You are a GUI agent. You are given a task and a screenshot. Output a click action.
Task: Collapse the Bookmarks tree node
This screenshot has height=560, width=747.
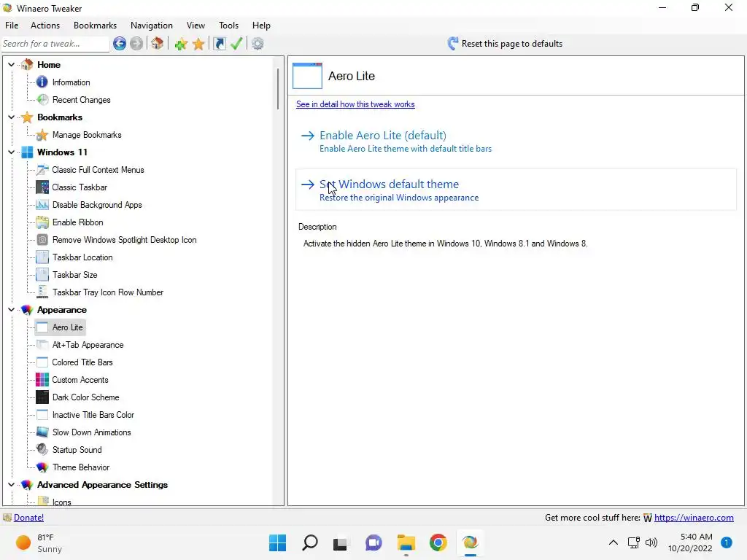pos(12,117)
